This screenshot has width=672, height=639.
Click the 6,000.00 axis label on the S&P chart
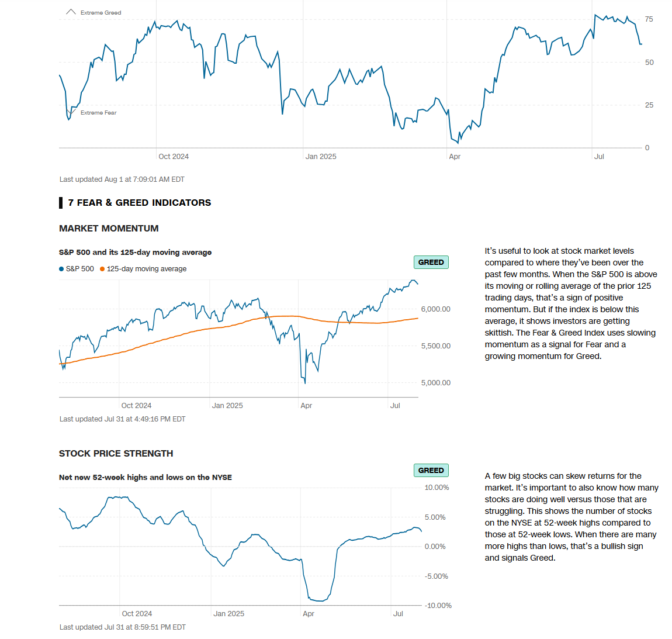pos(435,309)
